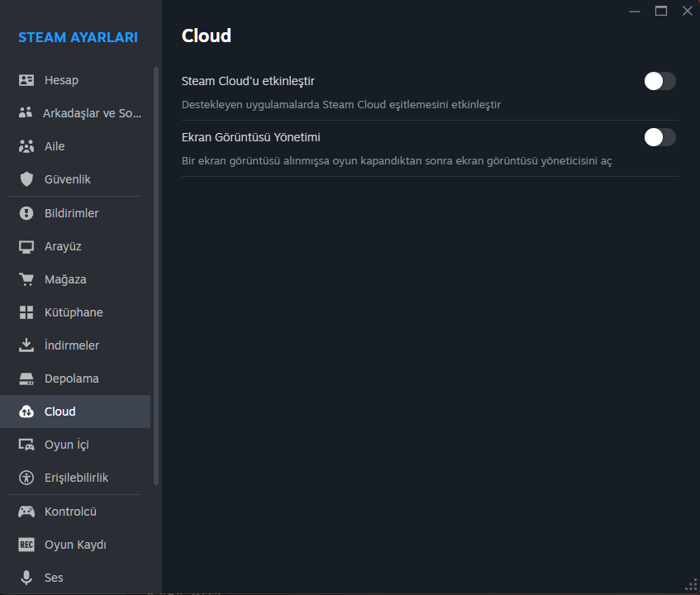Click the Oyun İçi overlay icon
The height and width of the screenshot is (595, 700).
coord(26,445)
